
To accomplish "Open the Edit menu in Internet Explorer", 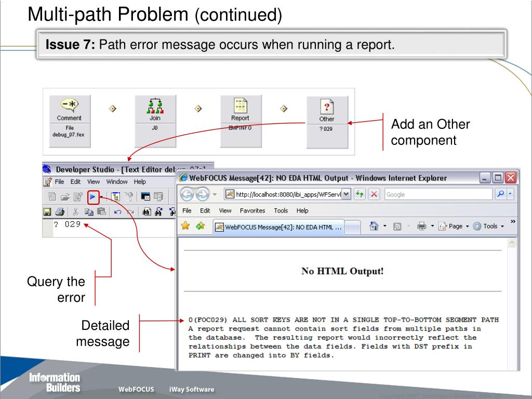I will click(x=205, y=211).
